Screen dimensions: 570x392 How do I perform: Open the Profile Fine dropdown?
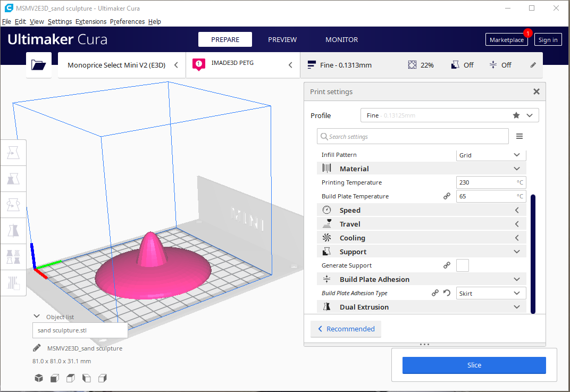450,115
